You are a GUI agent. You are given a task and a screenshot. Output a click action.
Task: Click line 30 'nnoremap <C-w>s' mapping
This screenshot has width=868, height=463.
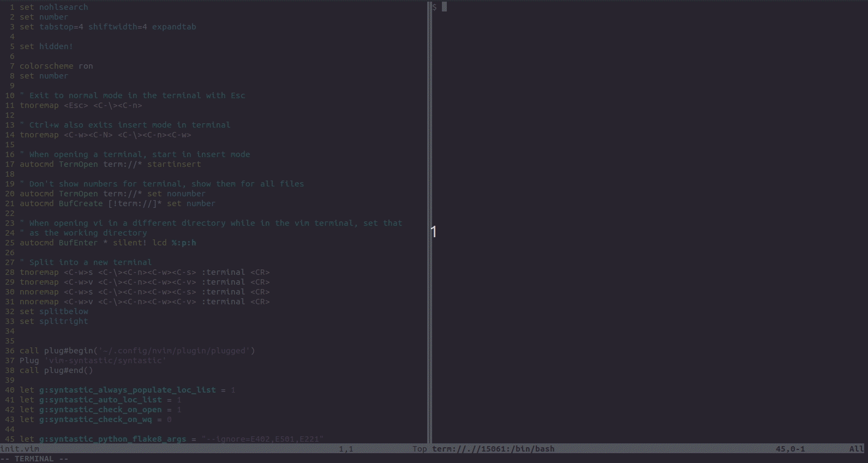(x=145, y=292)
